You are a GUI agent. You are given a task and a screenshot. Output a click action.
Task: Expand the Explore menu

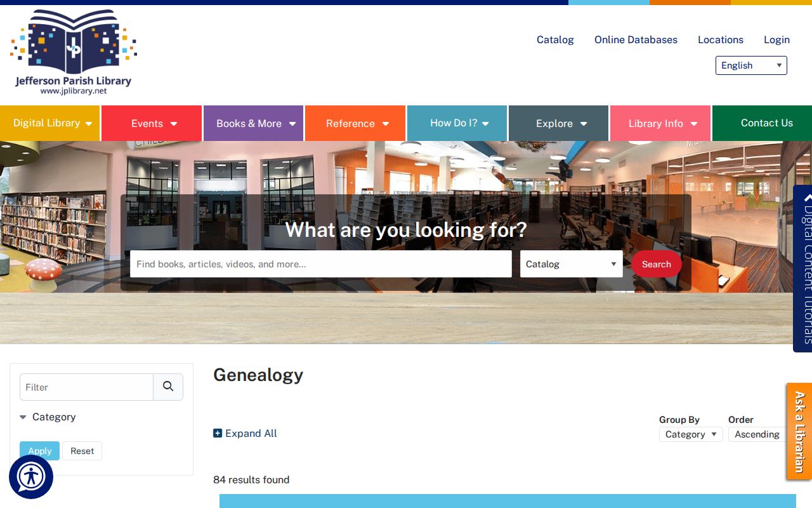559,123
